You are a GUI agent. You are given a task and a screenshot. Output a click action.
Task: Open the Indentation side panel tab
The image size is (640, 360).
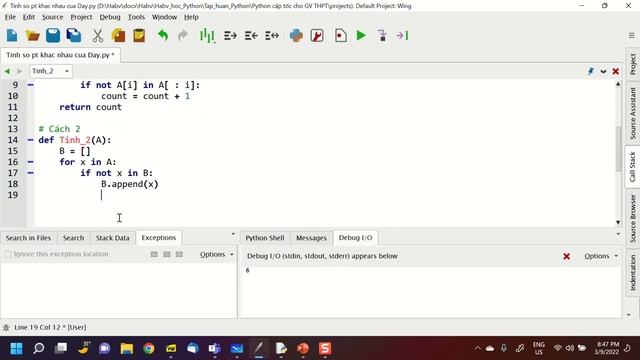[x=632, y=272]
